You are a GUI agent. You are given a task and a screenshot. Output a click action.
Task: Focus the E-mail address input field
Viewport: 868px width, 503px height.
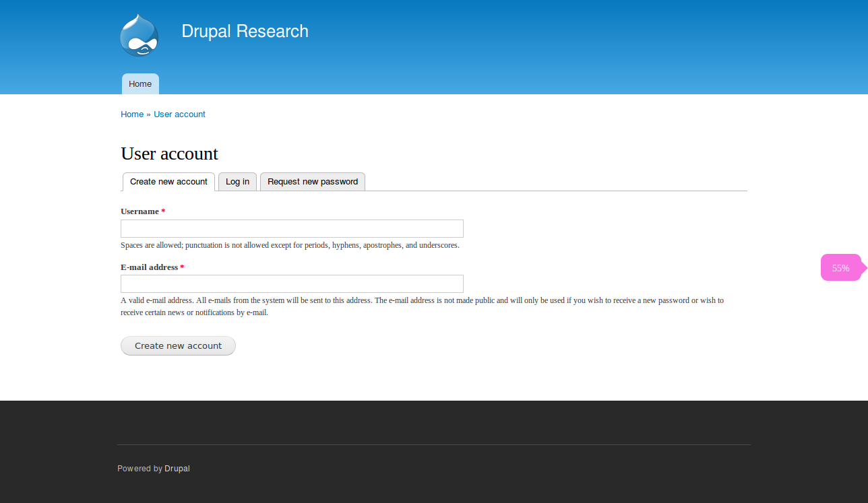[292, 283]
